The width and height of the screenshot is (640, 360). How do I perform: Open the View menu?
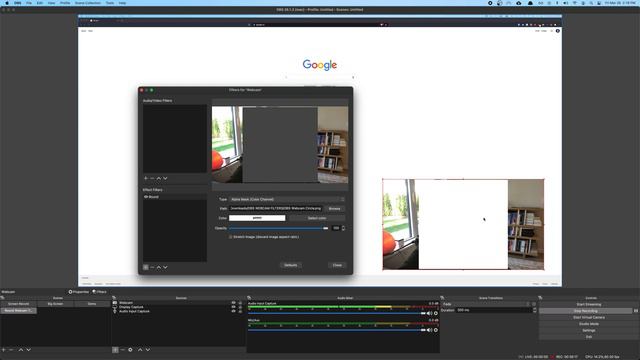point(51,3)
